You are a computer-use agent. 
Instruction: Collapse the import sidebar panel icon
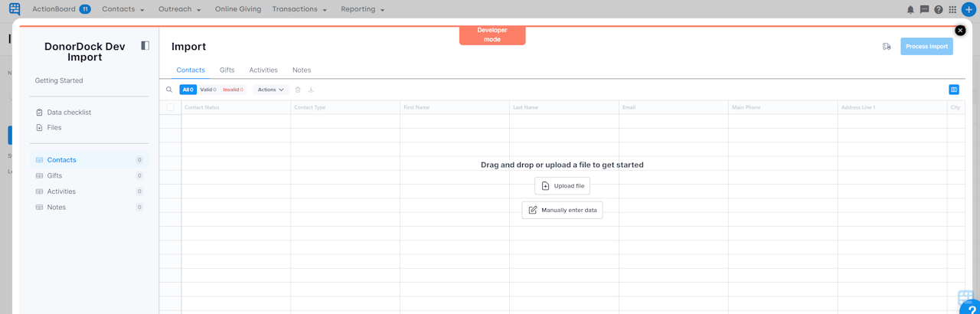(145, 46)
